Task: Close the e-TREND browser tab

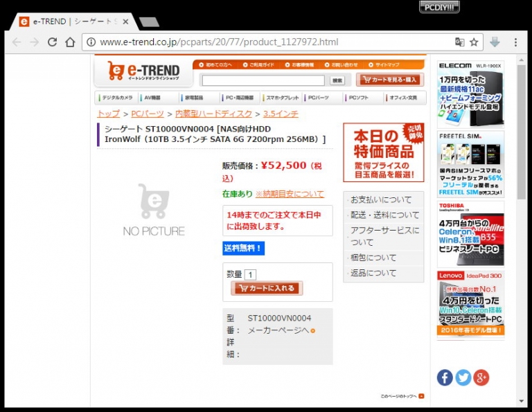Action: tap(125, 21)
